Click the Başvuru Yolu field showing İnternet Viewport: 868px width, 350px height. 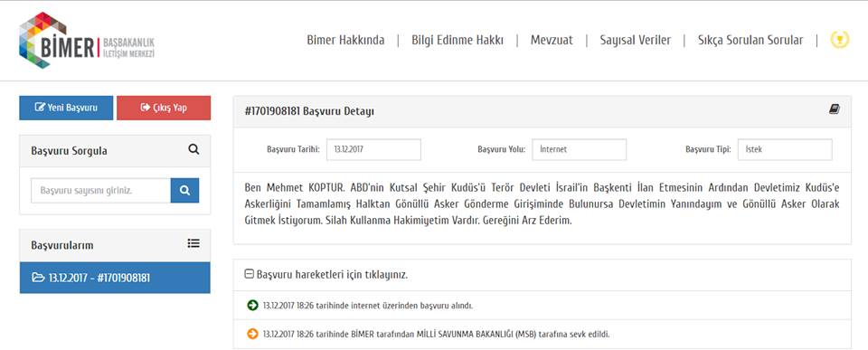pyautogui.click(x=580, y=149)
